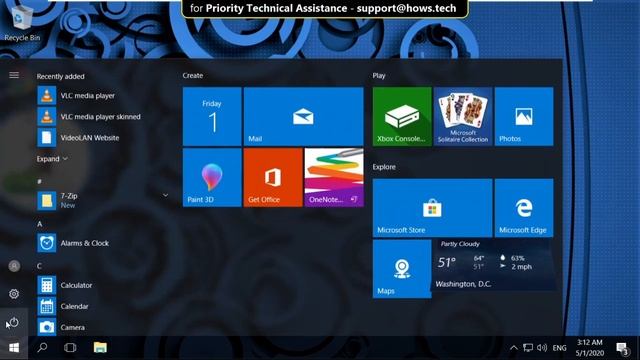Open the Washington, D.C. weather tile
Image resolution: width=640 pixels, height=360 pixels.
493,264
